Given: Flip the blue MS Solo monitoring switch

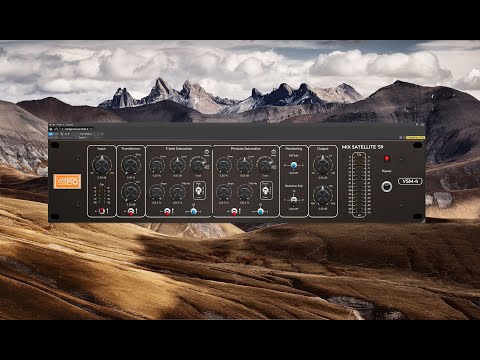Looking at the screenshot, I should tap(294, 165).
